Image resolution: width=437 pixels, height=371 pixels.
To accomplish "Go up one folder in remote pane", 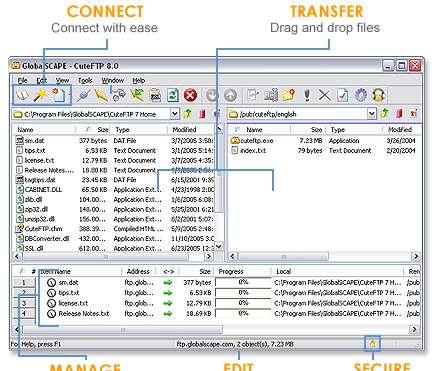I will [385, 114].
